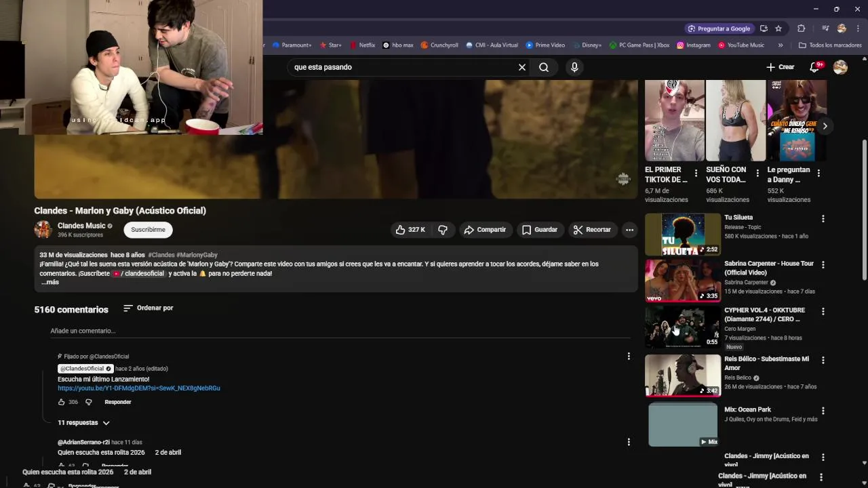Viewport: 868px width, 488px height.
Task: Dislike the Clandes video
Action: click(443, 230)
